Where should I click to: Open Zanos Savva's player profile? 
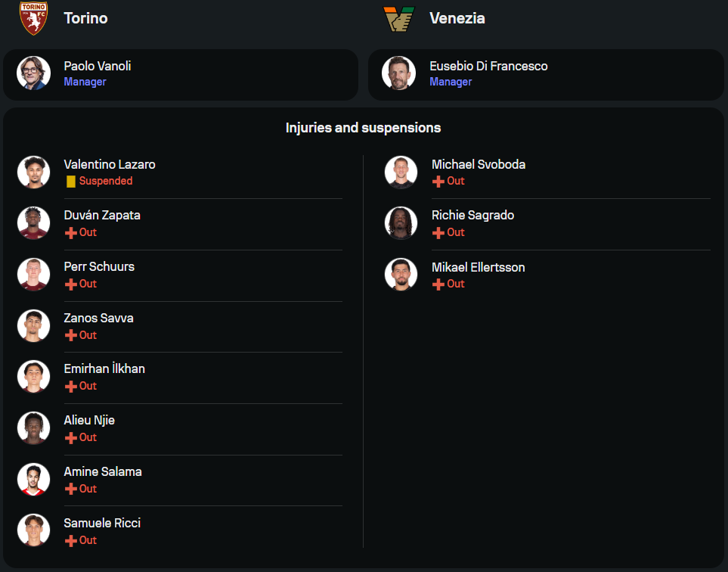coord(98,318)
